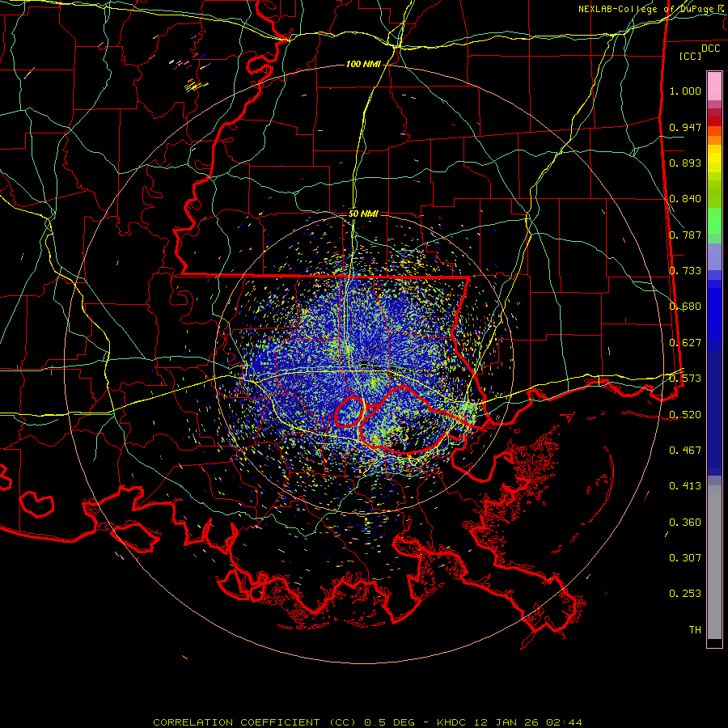Select the gray segment of the color bar
Image resolution: width=728 pixels, height=728 pixels.
[714, 562]
